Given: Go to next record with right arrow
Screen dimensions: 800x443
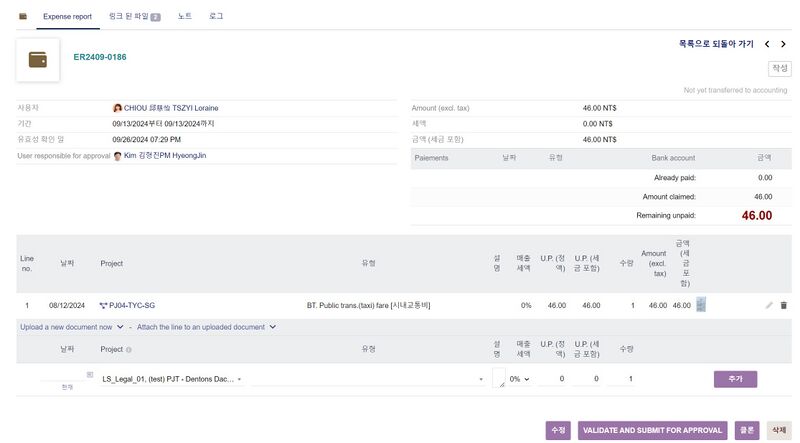Looking at the screenshot, I should pyautogui.click(x=783, y=44).
